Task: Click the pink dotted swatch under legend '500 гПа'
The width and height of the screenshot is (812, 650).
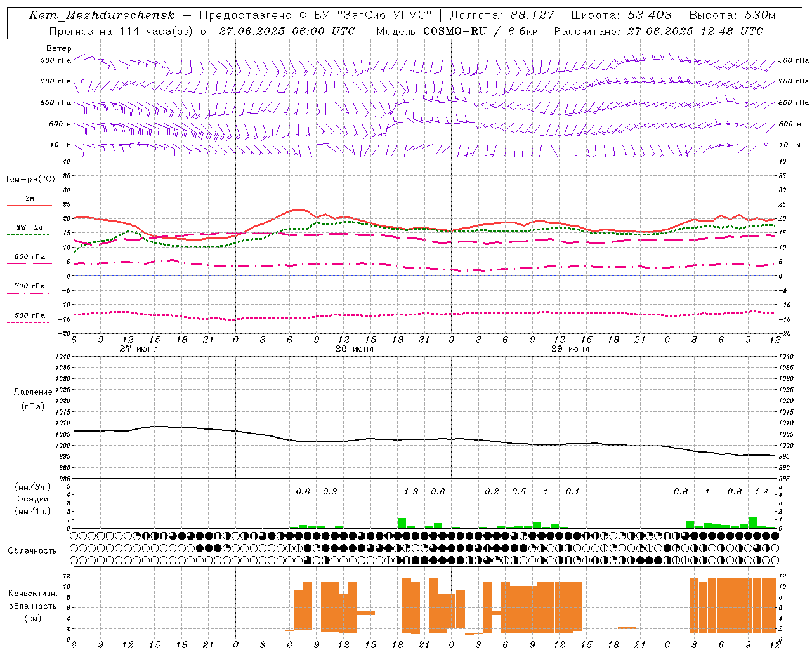Action: click(x=28, y=322)
